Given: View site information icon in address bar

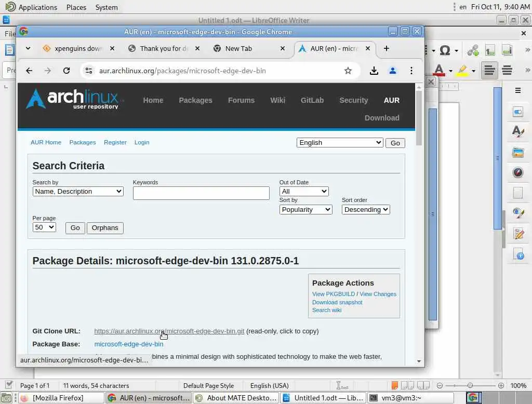Looking at the screenshot, I should 88,71.
